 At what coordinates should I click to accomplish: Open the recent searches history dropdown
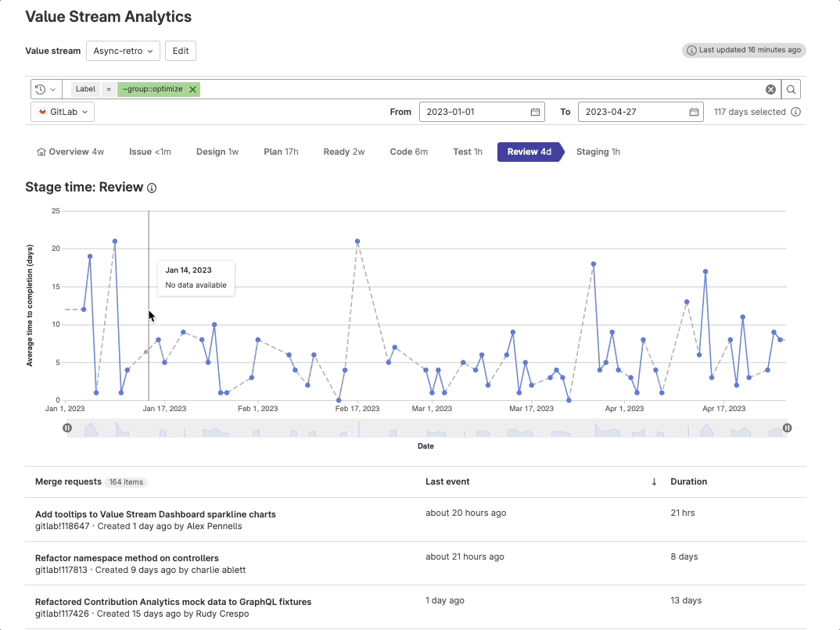[45, 89]
